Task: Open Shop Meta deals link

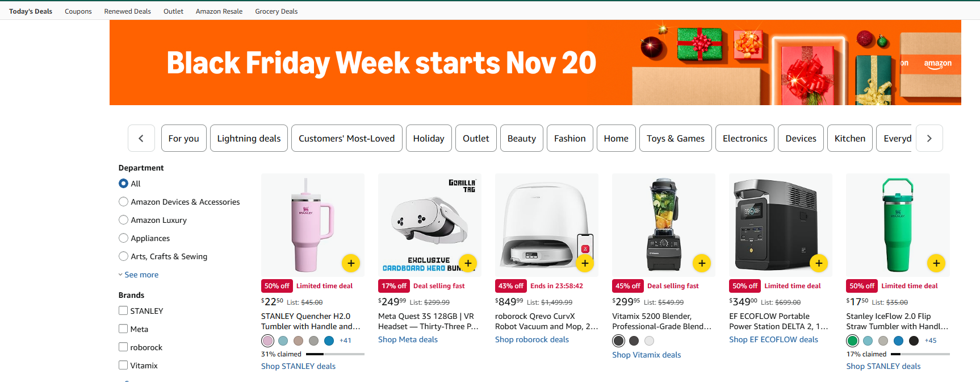Action: pos(408,339)
